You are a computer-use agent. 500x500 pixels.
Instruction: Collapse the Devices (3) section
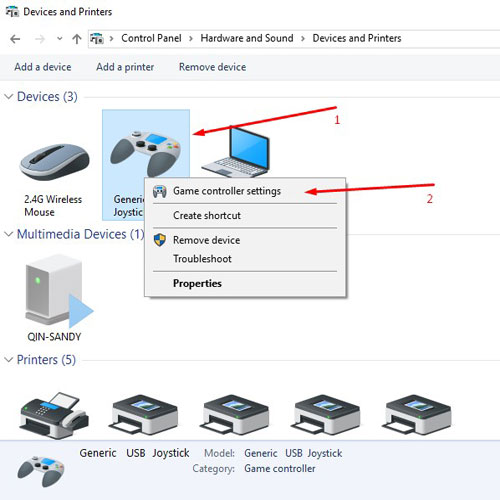[9, 97]
